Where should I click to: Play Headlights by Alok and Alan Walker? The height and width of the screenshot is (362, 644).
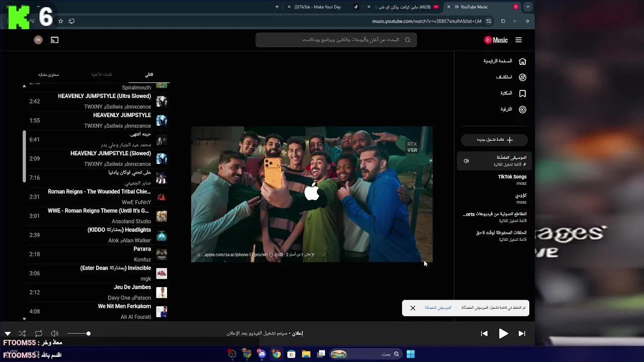(98, 235)
